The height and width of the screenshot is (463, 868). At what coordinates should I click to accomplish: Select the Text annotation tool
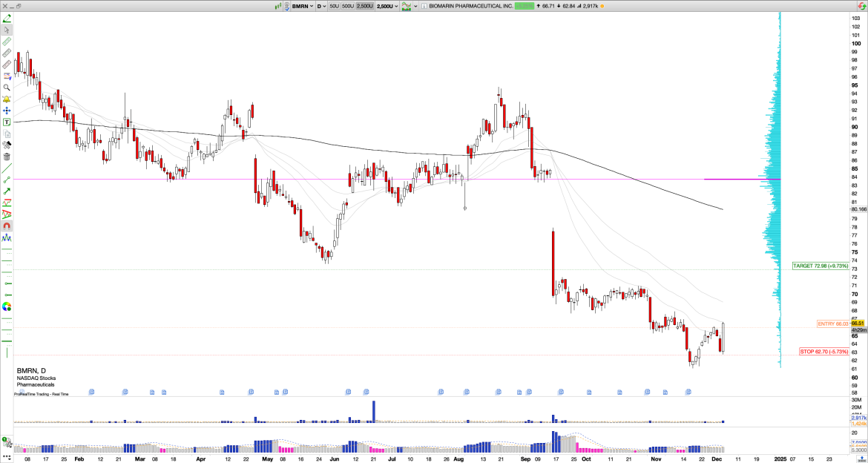[7, 123]
